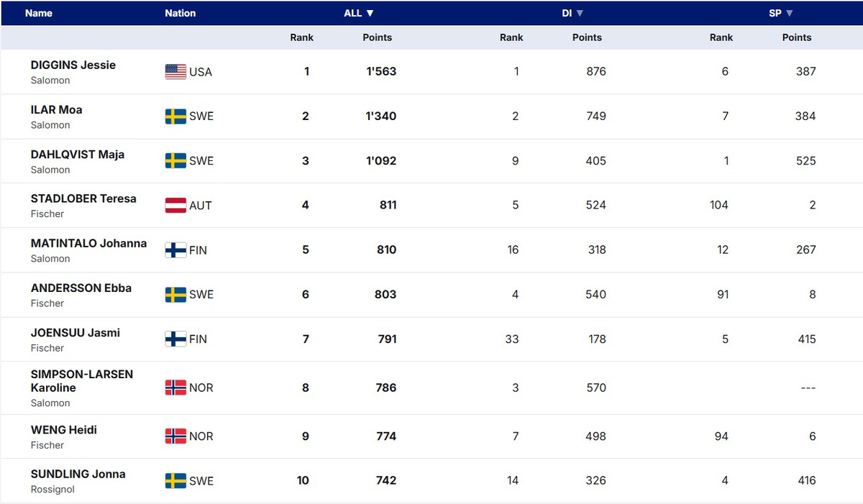This screenshot has height=504, width=863.
Task: Click Austria flag for STADLOBER Teresa
Action: [x=175, y=206]
